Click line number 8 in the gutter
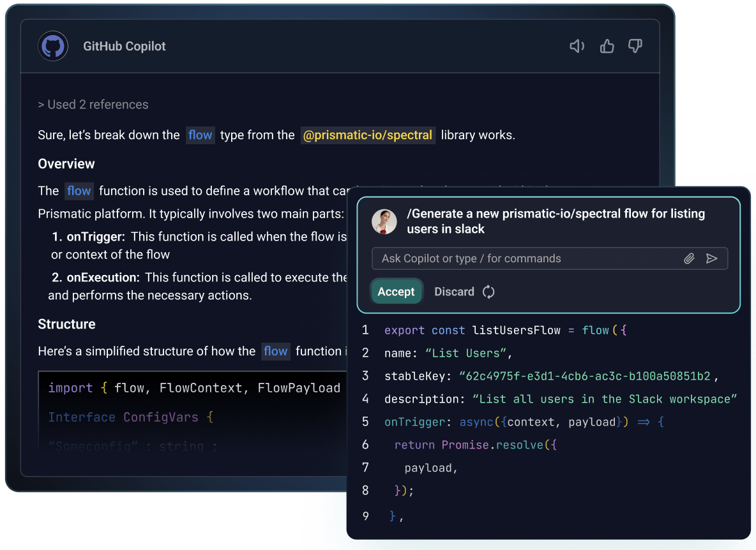Viewport: 756px width, 550px height. coord(365,490)
